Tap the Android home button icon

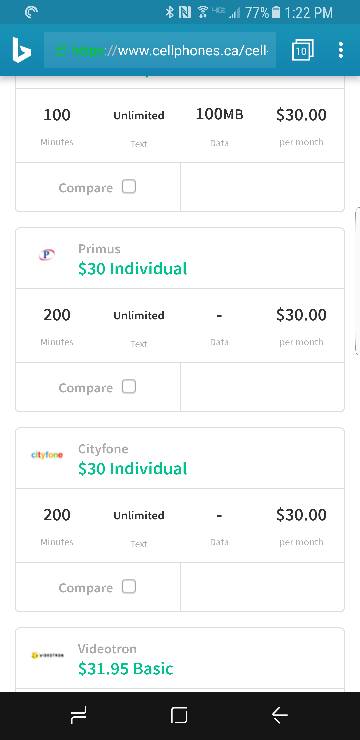tap(179, 716)
